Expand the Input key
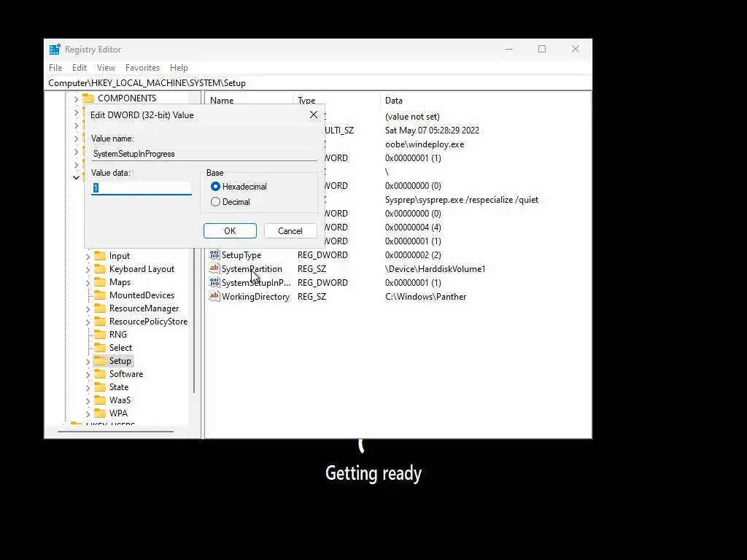The width and height of the screenshot is (747, 560). (88, 256)
